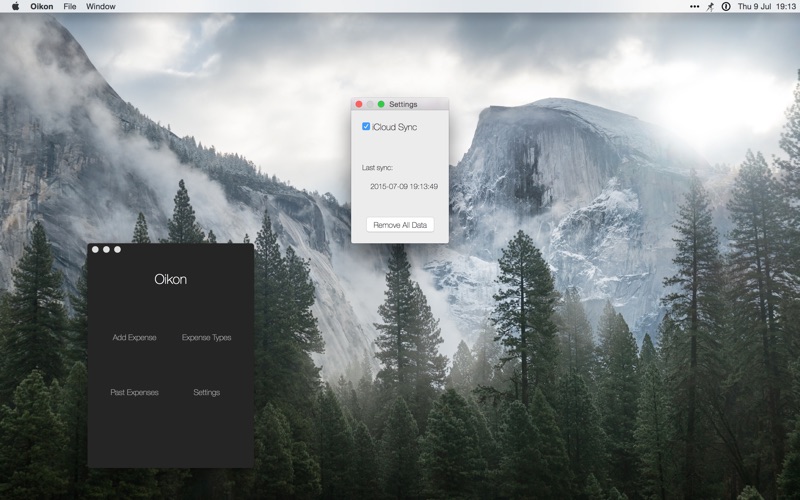
Task: Open Settings from the Oikon main window
Action: click(x=207, y=392)
